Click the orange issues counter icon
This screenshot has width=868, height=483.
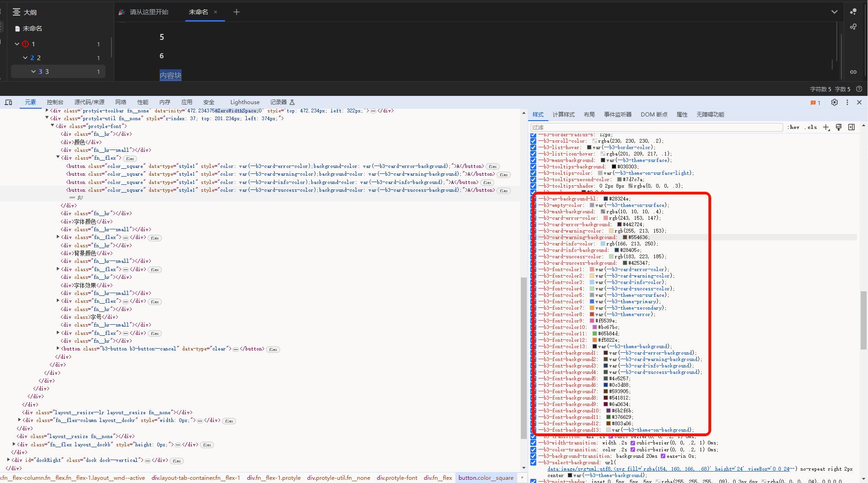pos(815,103)
